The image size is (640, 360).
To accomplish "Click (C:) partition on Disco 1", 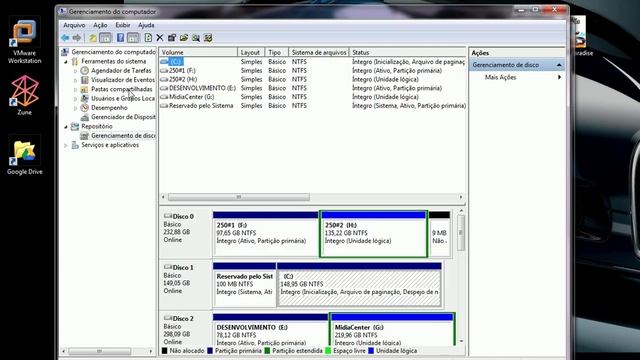I will tap(359, 285).
